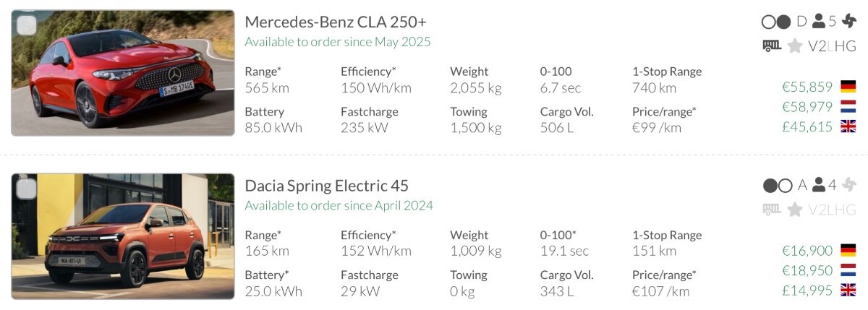Open the Dacia Spring Electric 45 title link

click(x=326, y=186)
